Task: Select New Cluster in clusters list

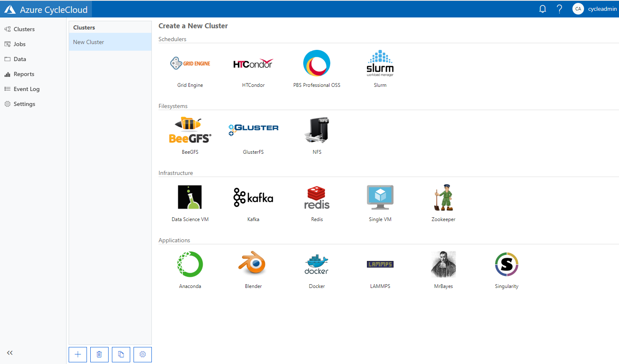Action: (110, 42)
